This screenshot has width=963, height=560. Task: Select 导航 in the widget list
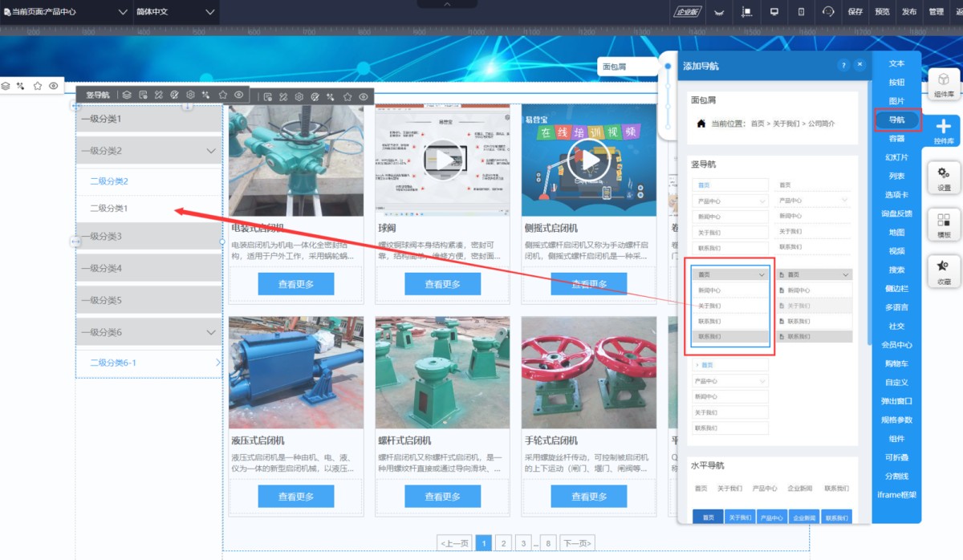pyautogui.click(x=896, y=120)
